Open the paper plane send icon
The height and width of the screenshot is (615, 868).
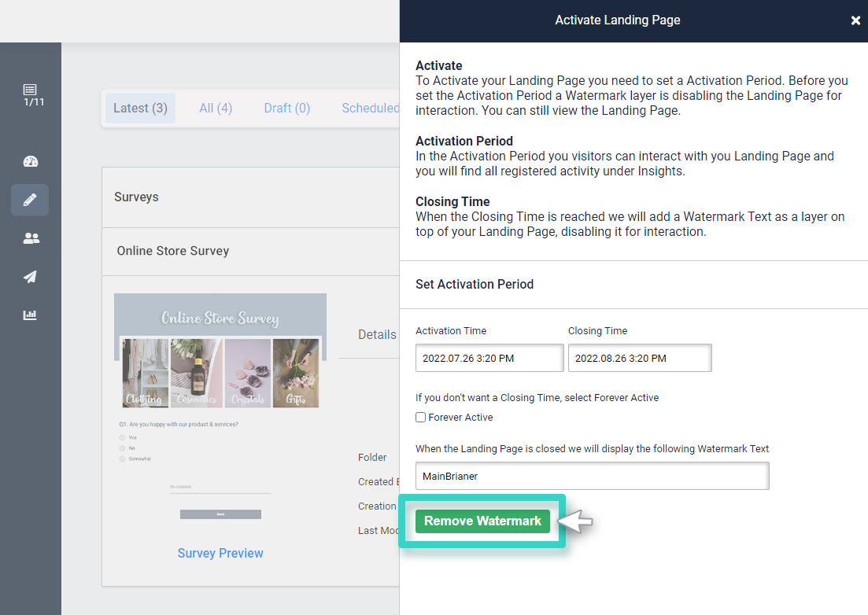[x=30, y=277]
